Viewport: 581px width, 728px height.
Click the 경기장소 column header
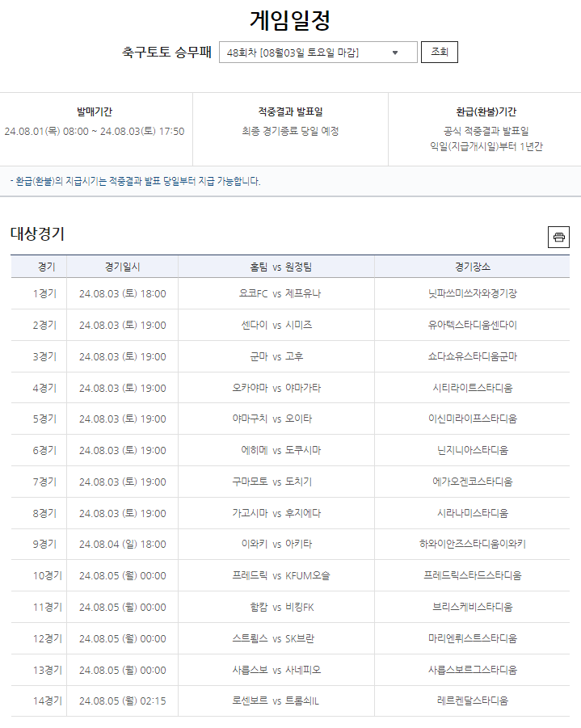click(473, 267)
